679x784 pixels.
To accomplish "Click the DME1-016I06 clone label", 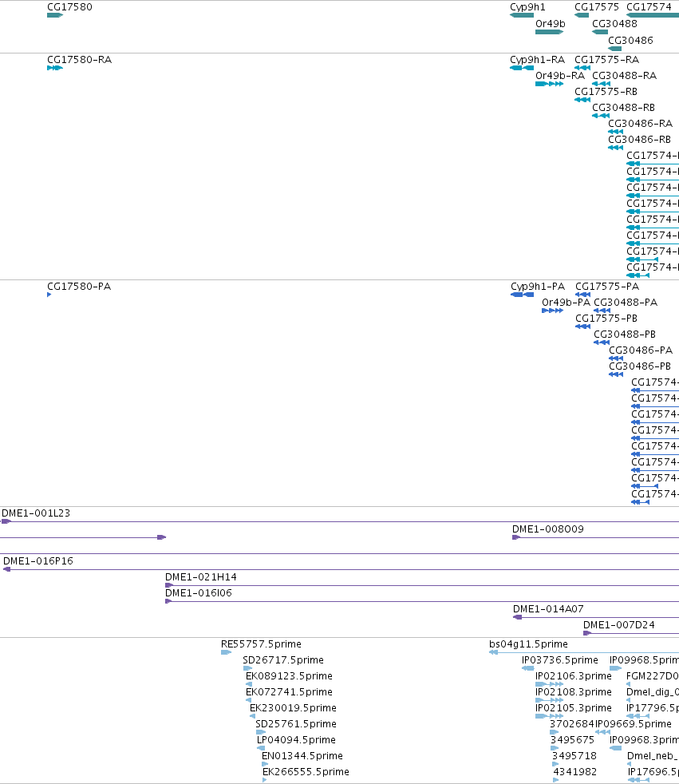I will (x=199, y=593).
